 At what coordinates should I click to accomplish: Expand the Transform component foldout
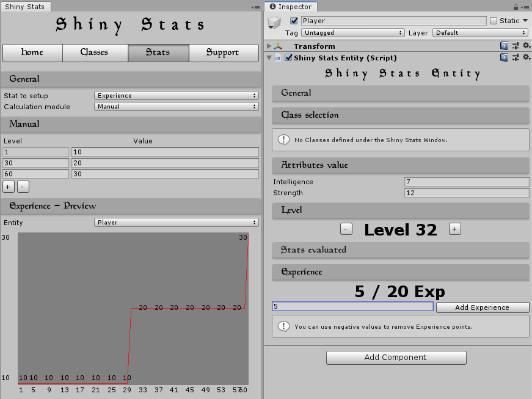click(x=270, y=46)
